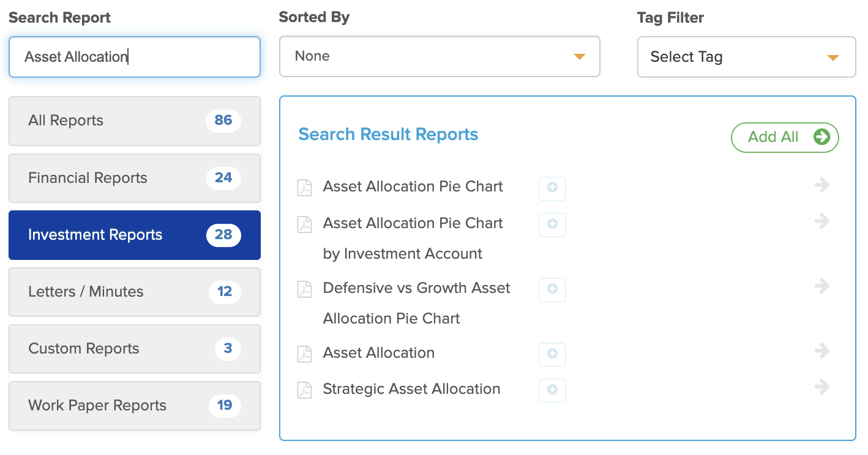Open Strategic Asset Allocation report link
868x455 pixels.
pyautogui.click(x=411, y=389)
